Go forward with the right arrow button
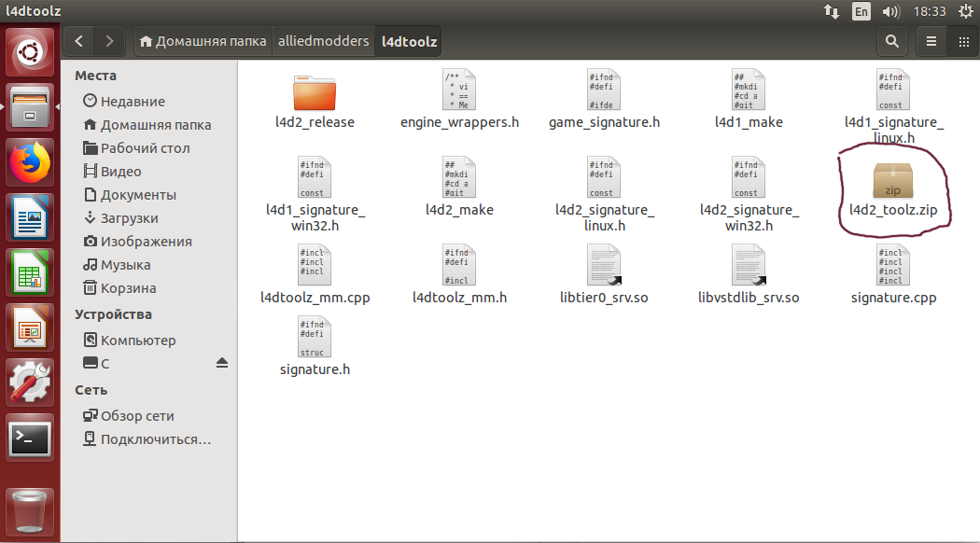 point(109,41)
